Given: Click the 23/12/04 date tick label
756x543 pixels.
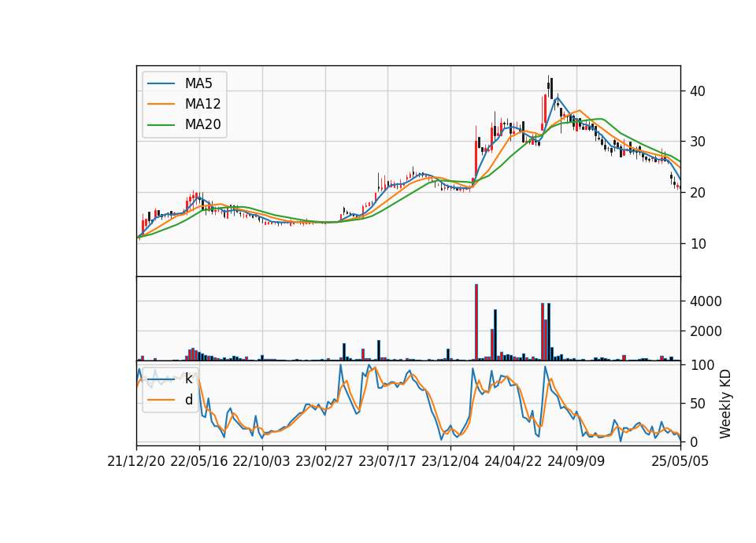Looking at the screenshot, I should [x=450, y=461].
